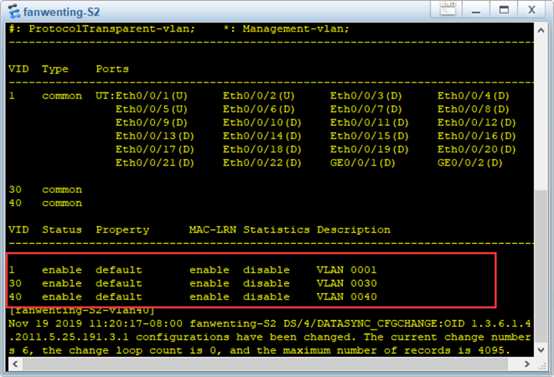Click port entry Eth0/0/11(D)
This screenshot has width=554, height=377.
pyautogui.click(x=370, y=123)
